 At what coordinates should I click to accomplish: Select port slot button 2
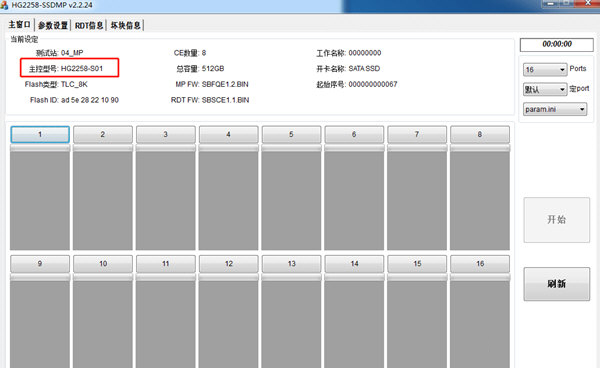coord(103,134)
